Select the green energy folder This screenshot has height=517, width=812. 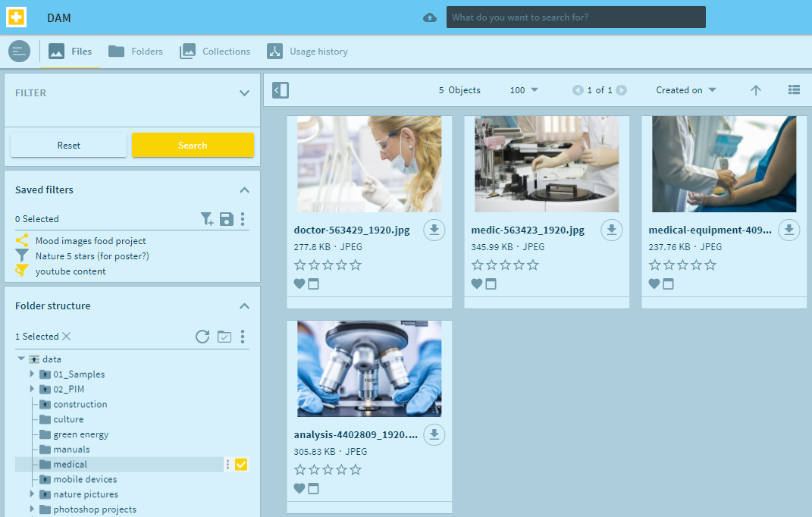(81, 434)
